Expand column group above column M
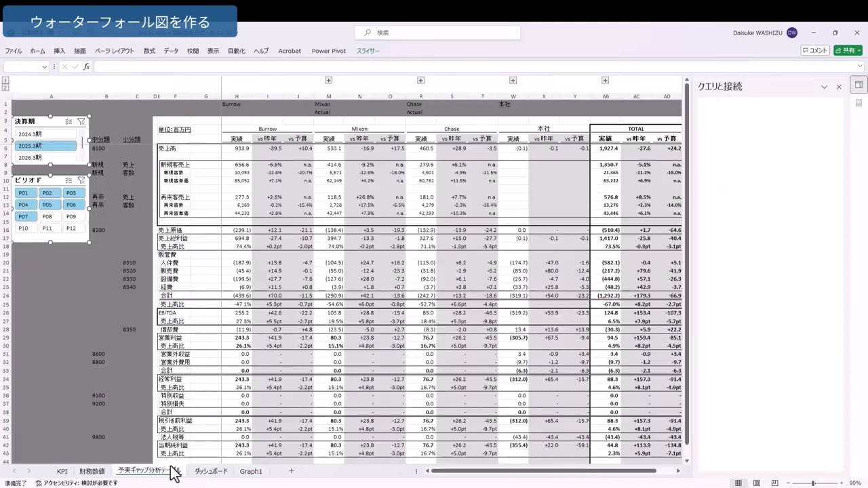This screenshot has height=488, width=868. tap(328, 81)
